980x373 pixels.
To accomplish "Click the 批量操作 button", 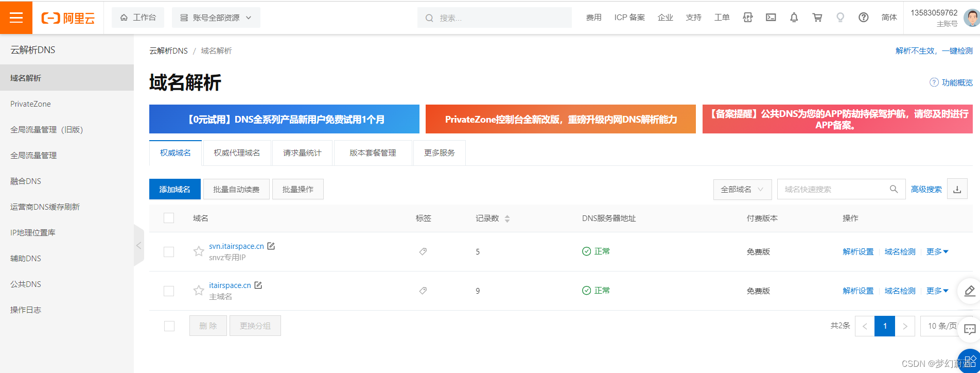I will click(297, 189).
